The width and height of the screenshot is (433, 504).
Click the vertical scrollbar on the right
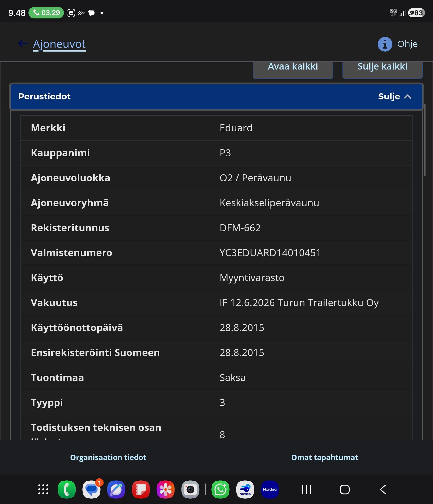[x=425, y=140]
